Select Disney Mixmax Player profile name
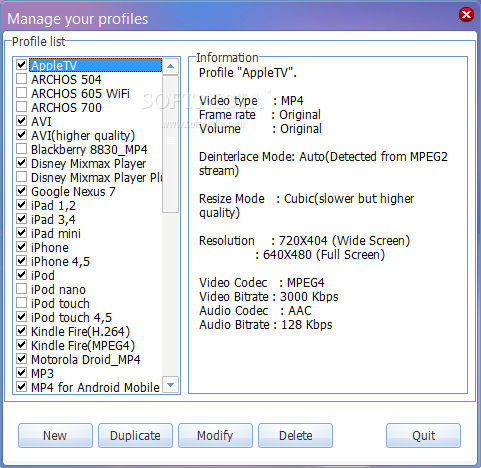The width and height of the screenshot is (481, 468). pyautogui.click(x=88, y=164)
